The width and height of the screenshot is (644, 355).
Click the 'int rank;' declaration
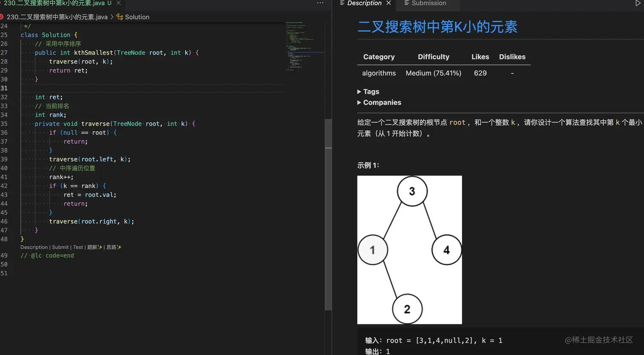(50, 115)
